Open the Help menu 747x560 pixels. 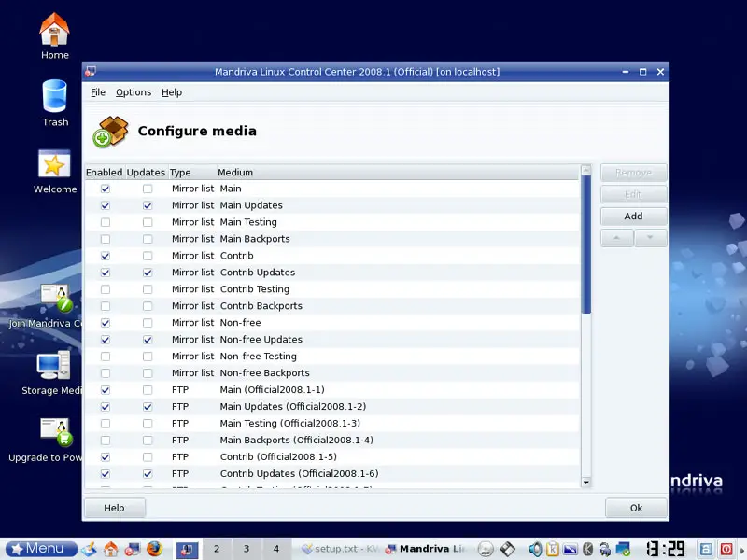coord(172,92)
